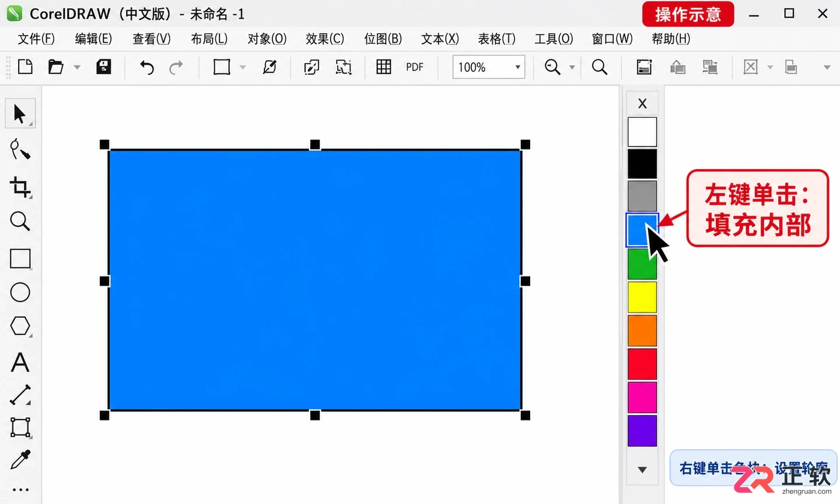Select the Pick arrow tool

(20, 114)
